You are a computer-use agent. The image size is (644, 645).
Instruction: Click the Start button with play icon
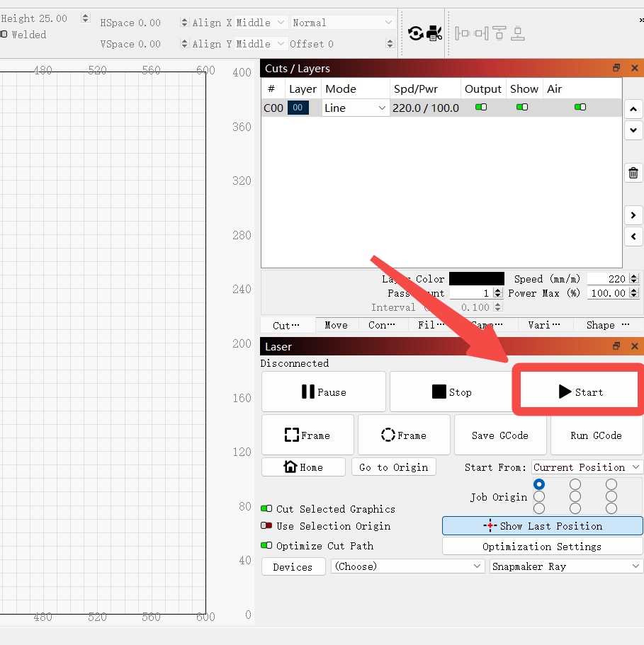[x=580, y=392]
